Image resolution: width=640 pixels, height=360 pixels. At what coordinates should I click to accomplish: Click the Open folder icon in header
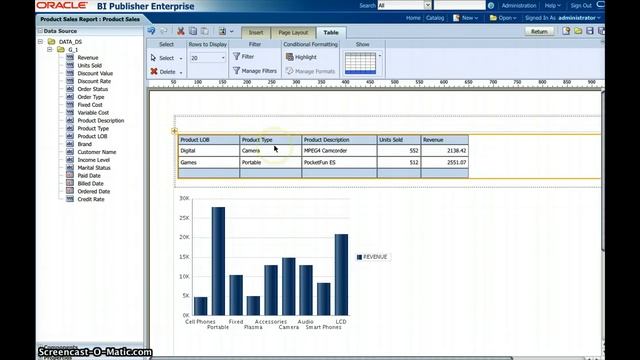(493, 18)
